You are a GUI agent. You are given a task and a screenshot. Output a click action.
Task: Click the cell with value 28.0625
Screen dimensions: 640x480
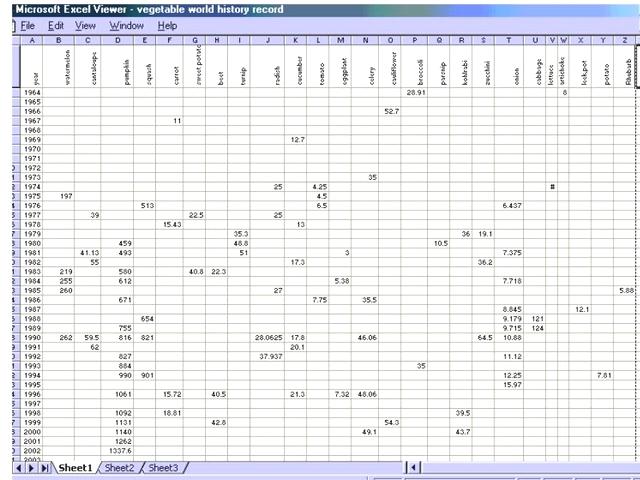pos(268,337)
